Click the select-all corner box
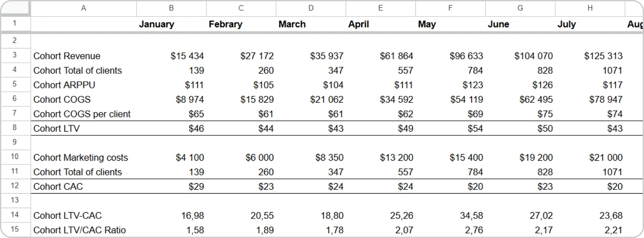Image resolution: width=644 pixels, height=238 pixels. point(15,8)
